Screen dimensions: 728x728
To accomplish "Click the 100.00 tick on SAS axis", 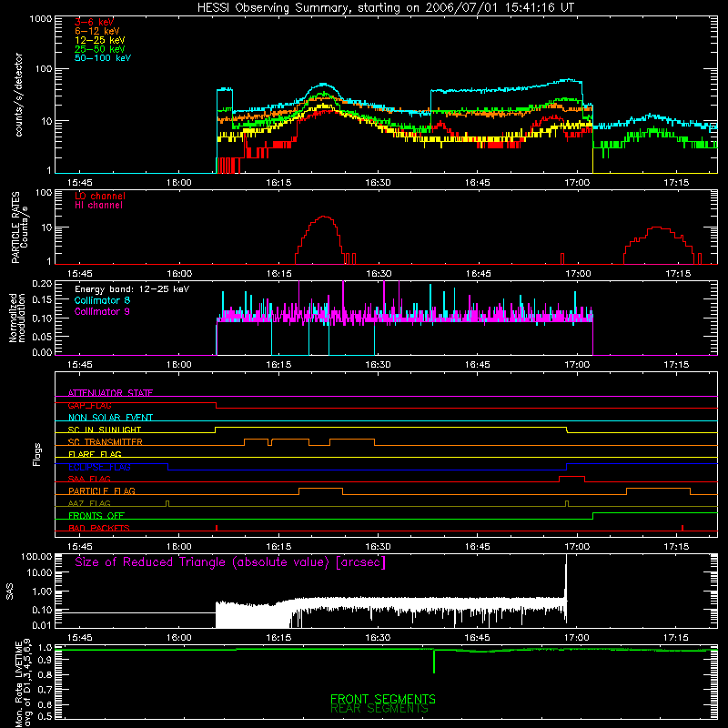I will click(36, 556).
